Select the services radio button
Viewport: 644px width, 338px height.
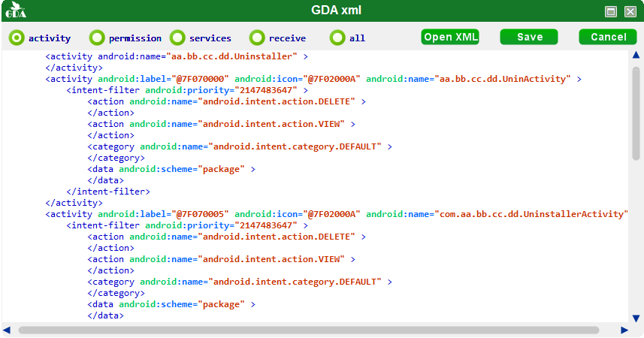[x=177, y=38]
